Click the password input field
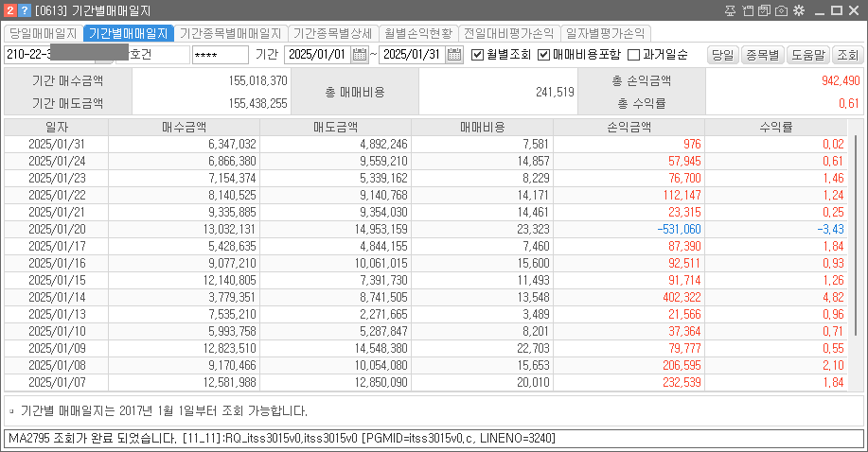Viewport: 868px width, 452px height. tap(220, 55)
